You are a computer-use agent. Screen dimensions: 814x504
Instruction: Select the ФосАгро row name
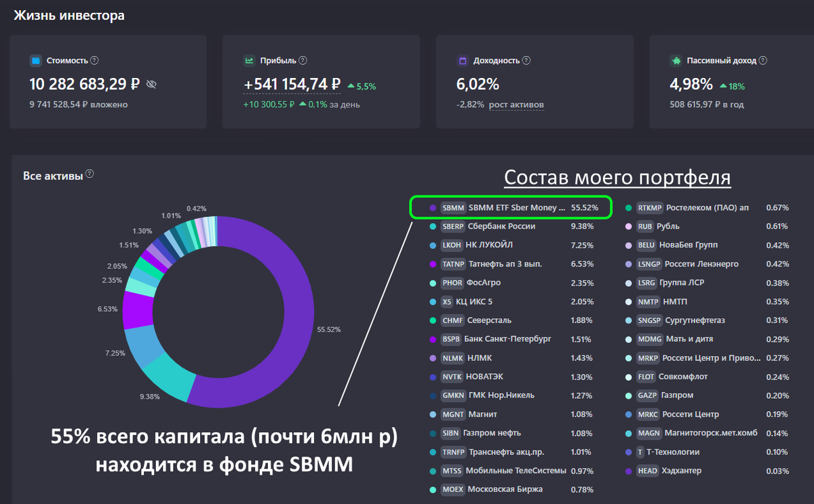coord(484,283)
